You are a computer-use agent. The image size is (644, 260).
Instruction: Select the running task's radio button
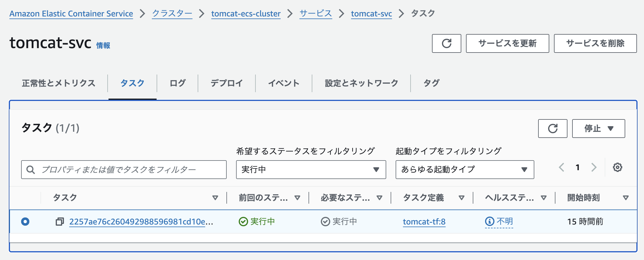coord(26,222)
